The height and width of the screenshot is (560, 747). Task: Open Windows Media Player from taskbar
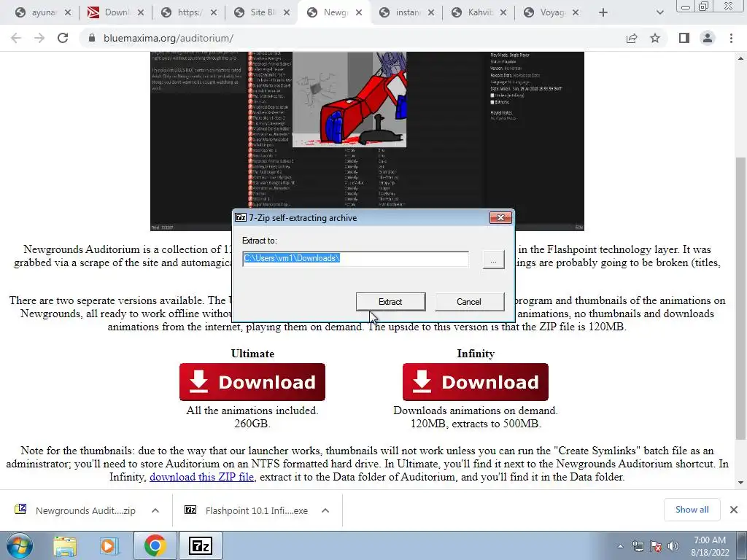pos(109,545)
